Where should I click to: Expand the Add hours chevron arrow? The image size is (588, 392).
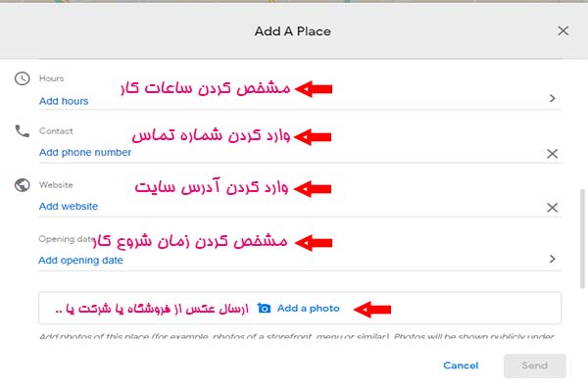553,98
